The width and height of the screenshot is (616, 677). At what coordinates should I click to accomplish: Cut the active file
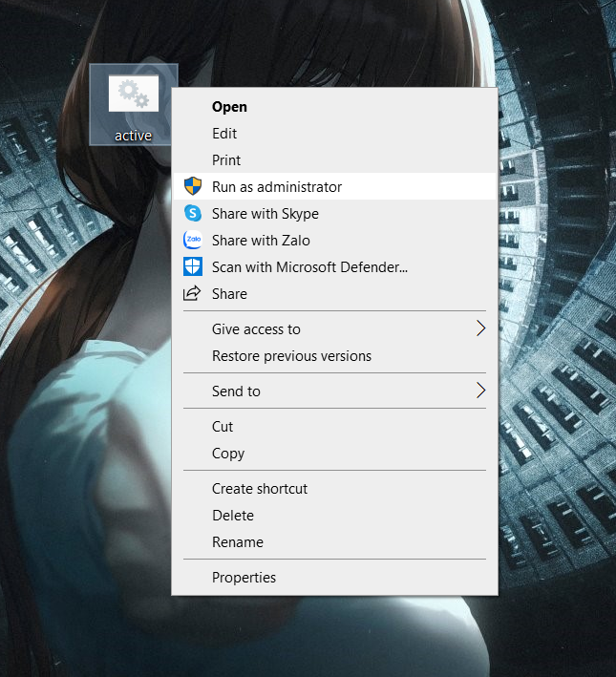335,427
